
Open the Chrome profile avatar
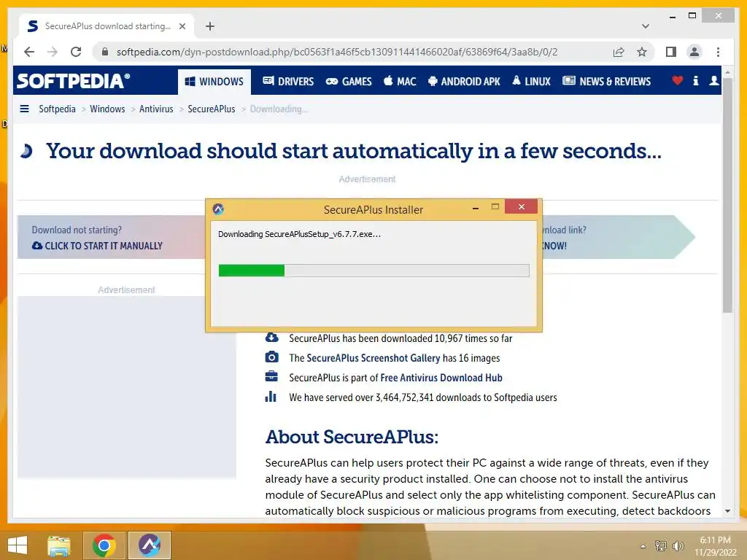tap(694, 52)
